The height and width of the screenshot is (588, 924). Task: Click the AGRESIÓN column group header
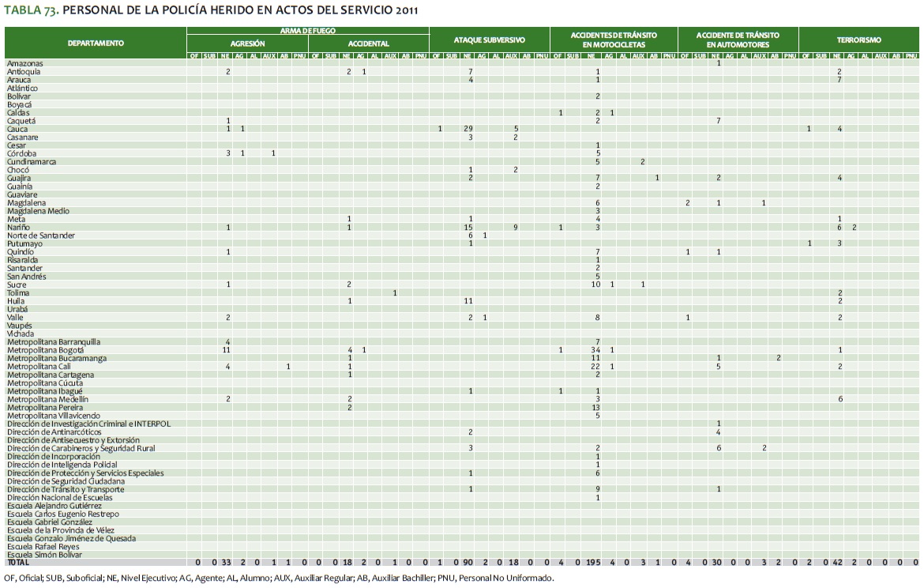pyautogui.click(x=247, y=44)
